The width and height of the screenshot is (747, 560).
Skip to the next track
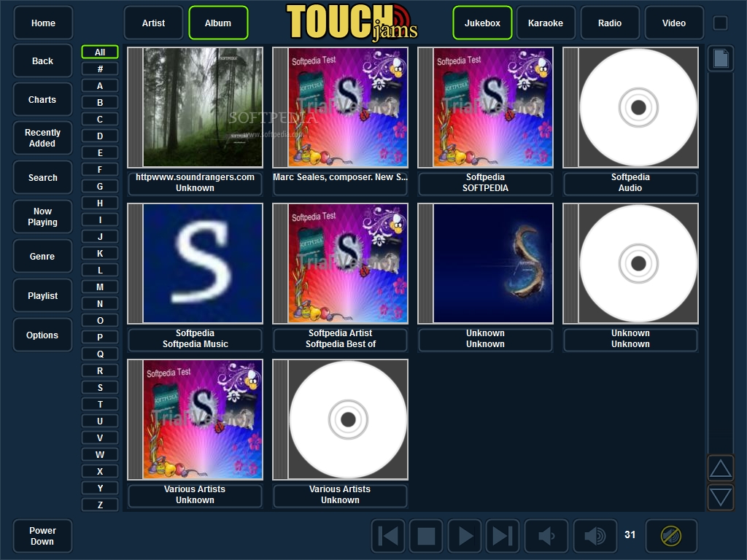[503, 536]
